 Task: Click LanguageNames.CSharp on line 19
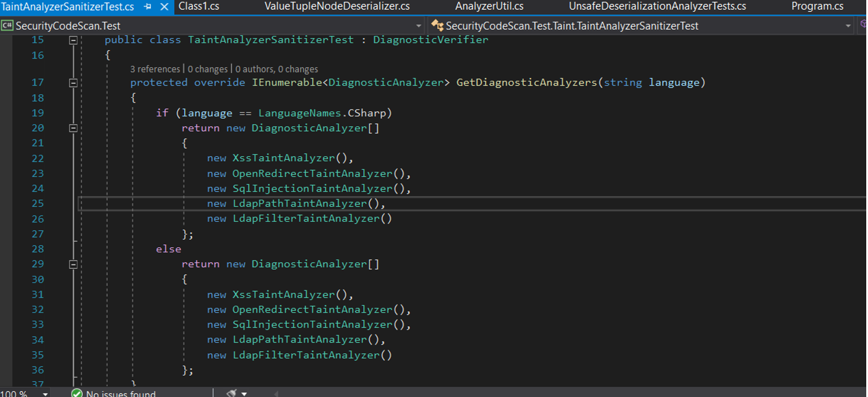(322, 113)
